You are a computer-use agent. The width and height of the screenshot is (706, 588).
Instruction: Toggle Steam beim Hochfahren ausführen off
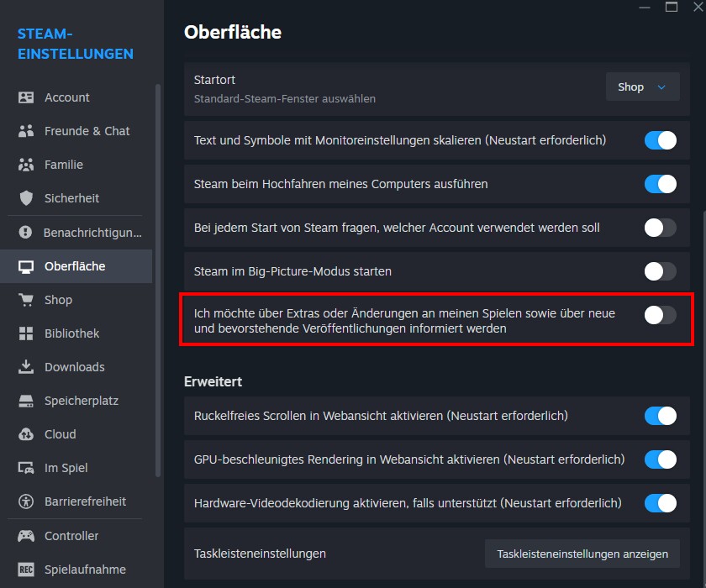point(660,184)
